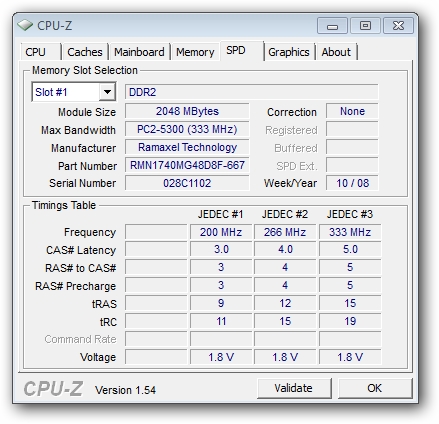Click tRAS value 12

tap(285, 303)
